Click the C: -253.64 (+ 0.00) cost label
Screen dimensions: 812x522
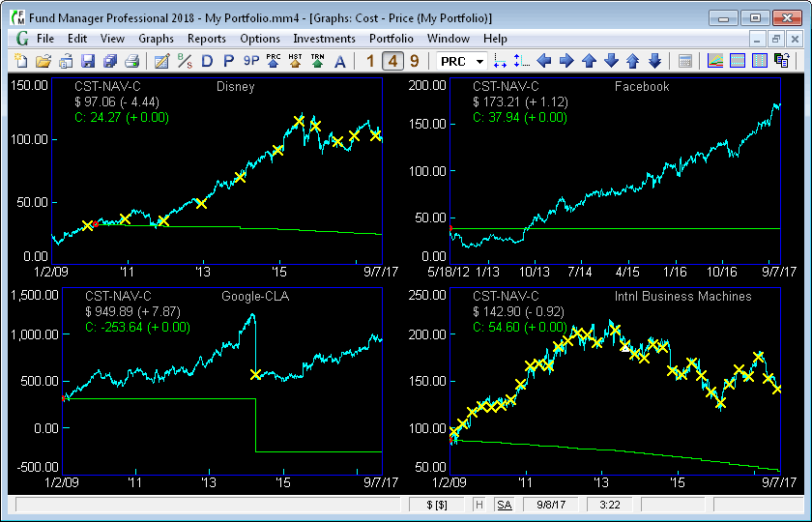(x=137, y=328)
